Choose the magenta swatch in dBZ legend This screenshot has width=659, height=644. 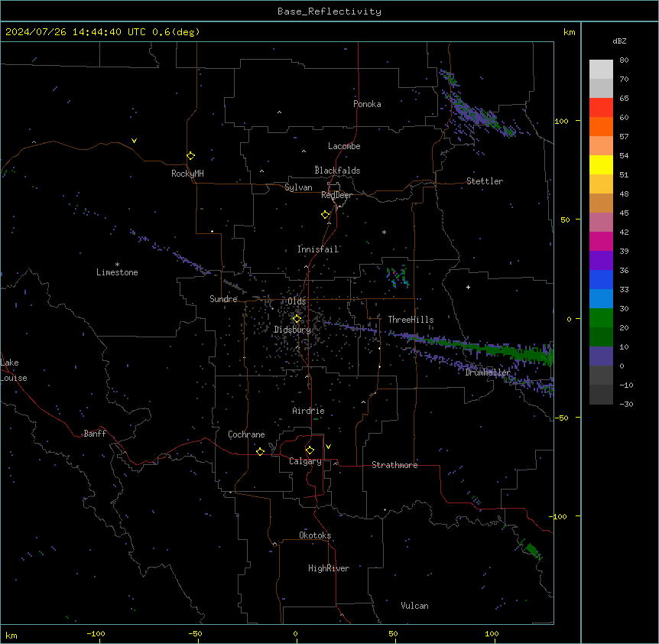[601, 241]
